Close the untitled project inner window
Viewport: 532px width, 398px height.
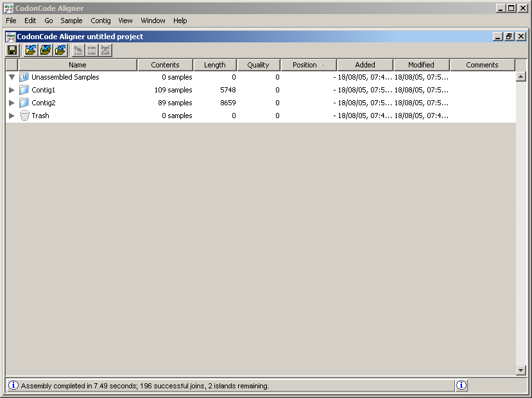[521, 37]
